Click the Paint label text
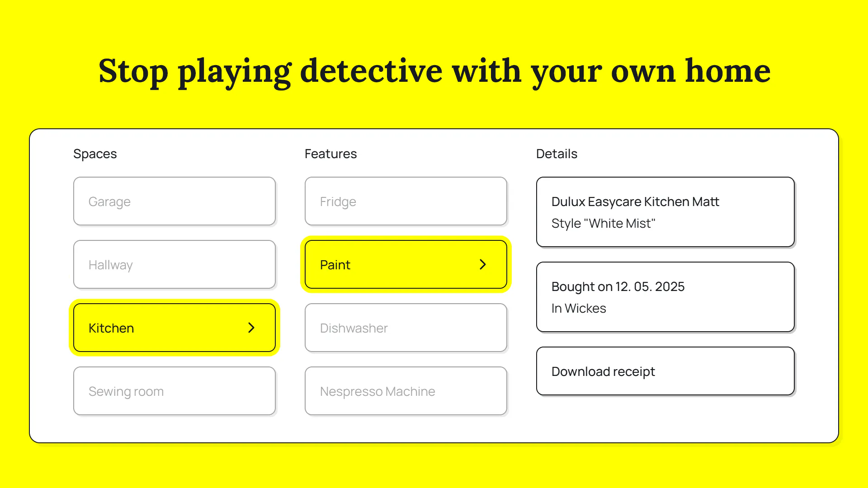 335,265
